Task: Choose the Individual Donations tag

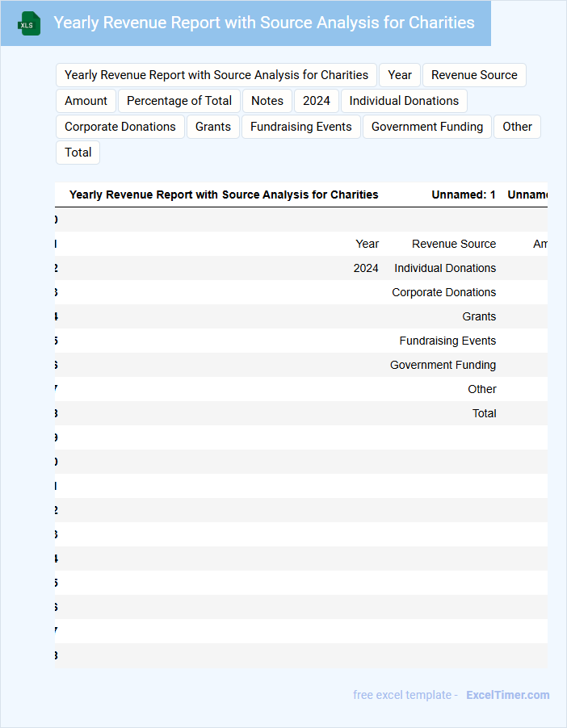Action: (404, 101)
